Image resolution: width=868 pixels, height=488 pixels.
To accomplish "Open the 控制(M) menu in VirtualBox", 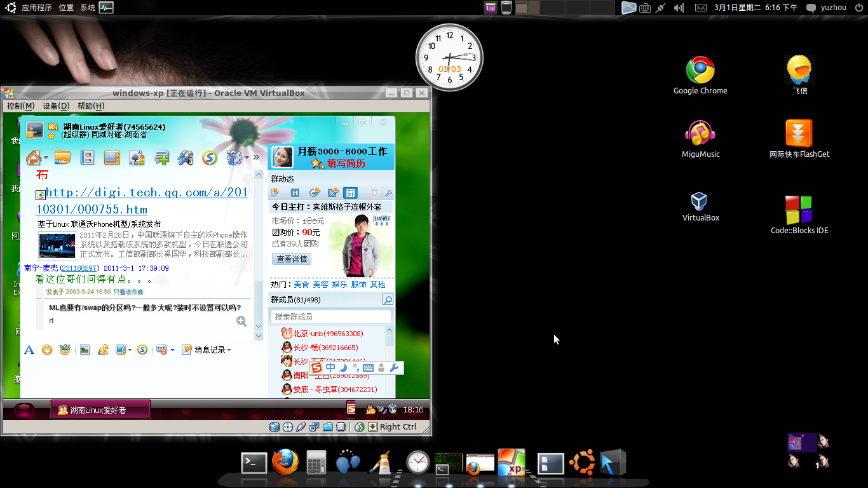I will [x=20, y=106].
